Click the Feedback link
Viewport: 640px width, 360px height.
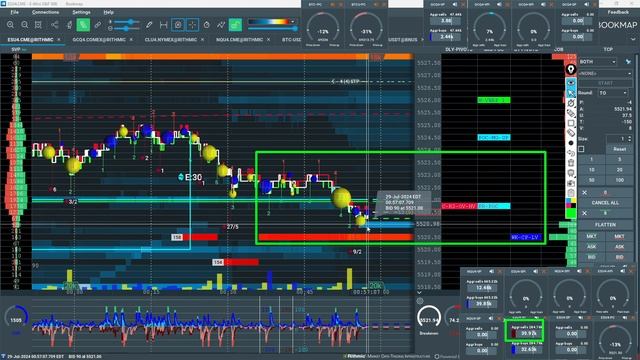coord(618,12)
